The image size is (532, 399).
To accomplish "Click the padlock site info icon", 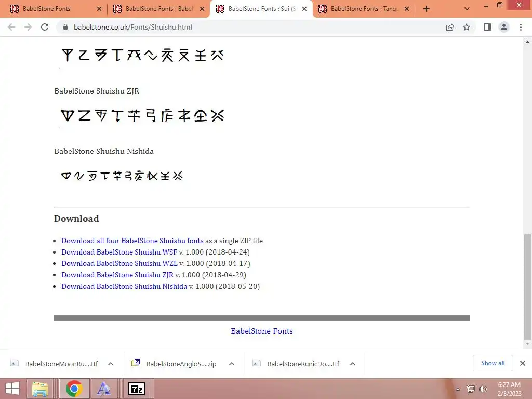I will pyautogui.click(x=65, y=27).
